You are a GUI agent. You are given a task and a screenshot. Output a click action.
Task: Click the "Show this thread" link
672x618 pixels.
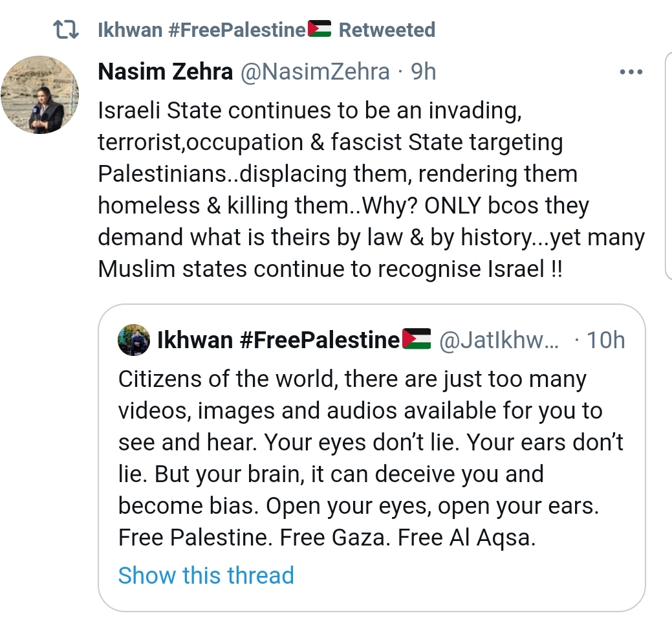pyautogui.click(x=206, y=575)
